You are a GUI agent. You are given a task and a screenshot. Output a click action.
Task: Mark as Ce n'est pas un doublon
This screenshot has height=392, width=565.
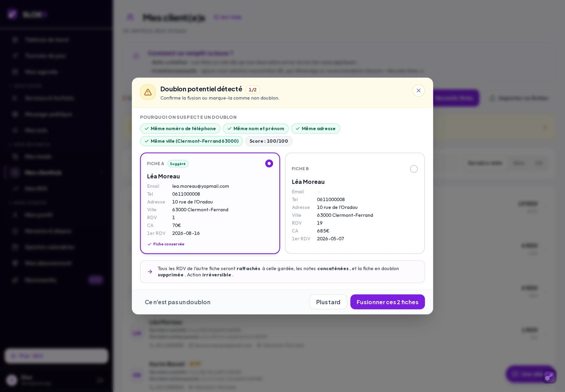click(x=178, y=302)
